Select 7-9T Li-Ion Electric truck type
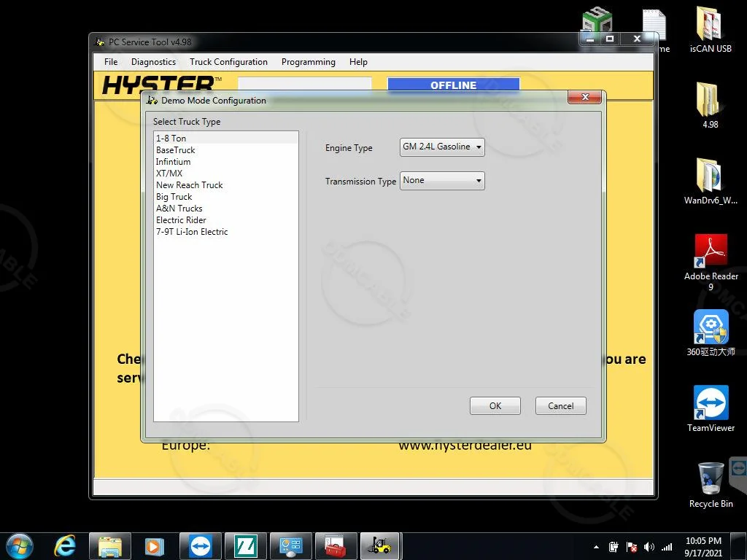Image resolution: width=747 pixels, height=560 pixels. tap(226, 231)
